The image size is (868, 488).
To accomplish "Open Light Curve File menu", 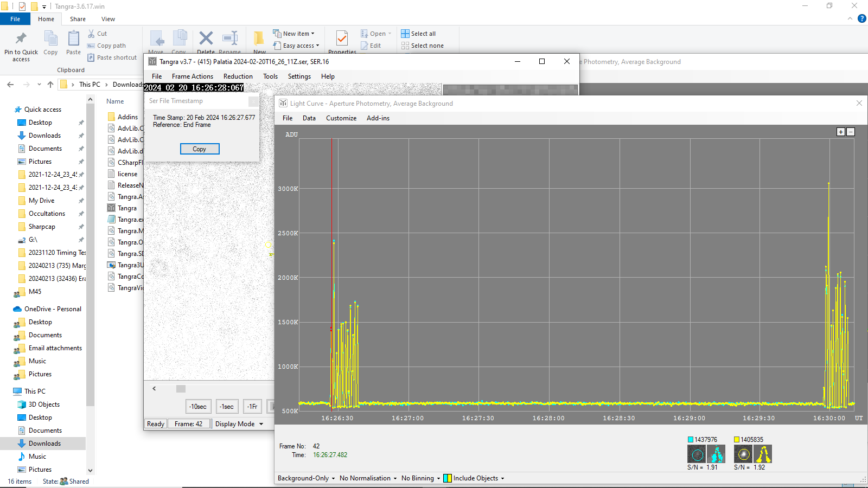I will click(x=288, y=118).
